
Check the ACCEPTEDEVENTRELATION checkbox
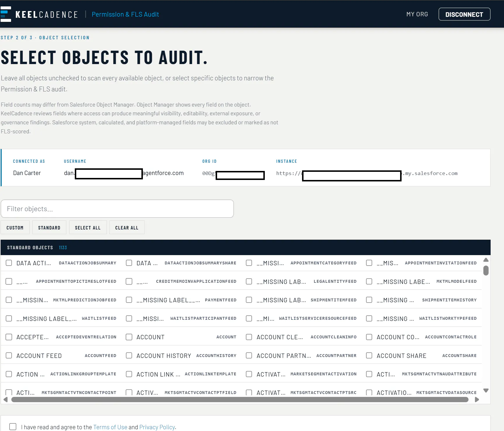point(9,337)
